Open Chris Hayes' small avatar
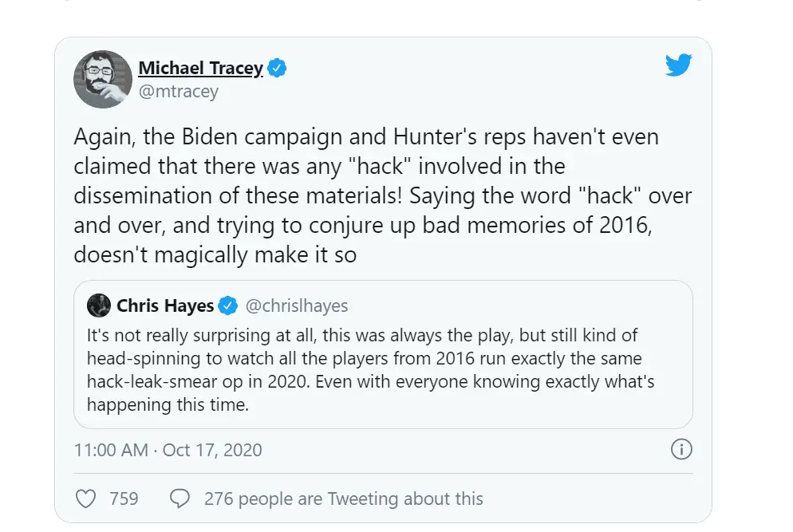This screenshot has width=793, height=532. (x=99, y=305)
